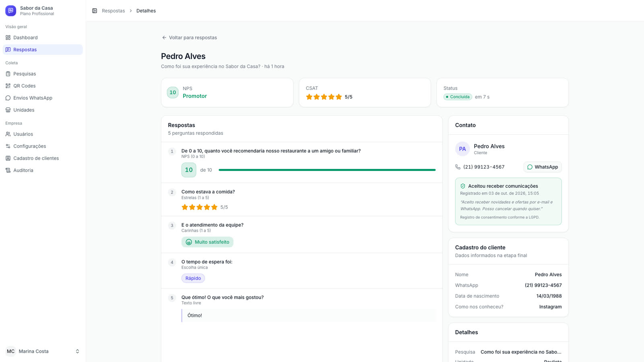Screen dimensions: 644x362
Task: Click the Concluída status badge
Action: click(x=458, y=97)
